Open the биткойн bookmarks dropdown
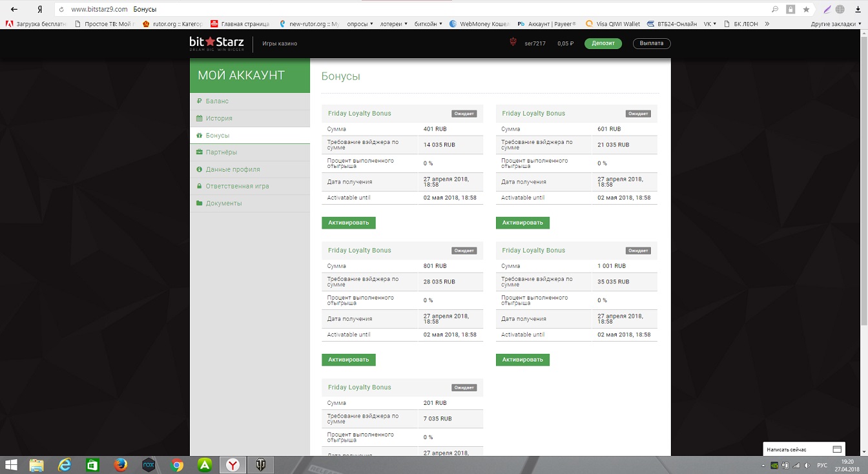The image size is (868, 474). point(431,24)
